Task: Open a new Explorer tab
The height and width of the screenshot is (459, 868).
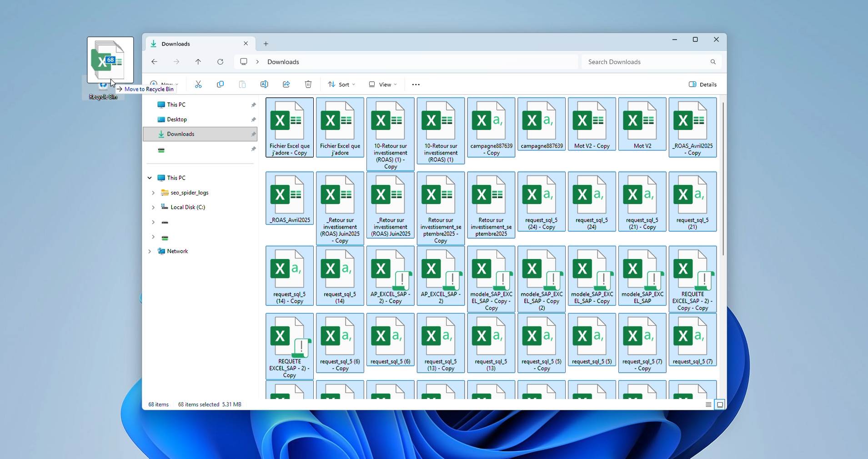Action: coord(266,44)
